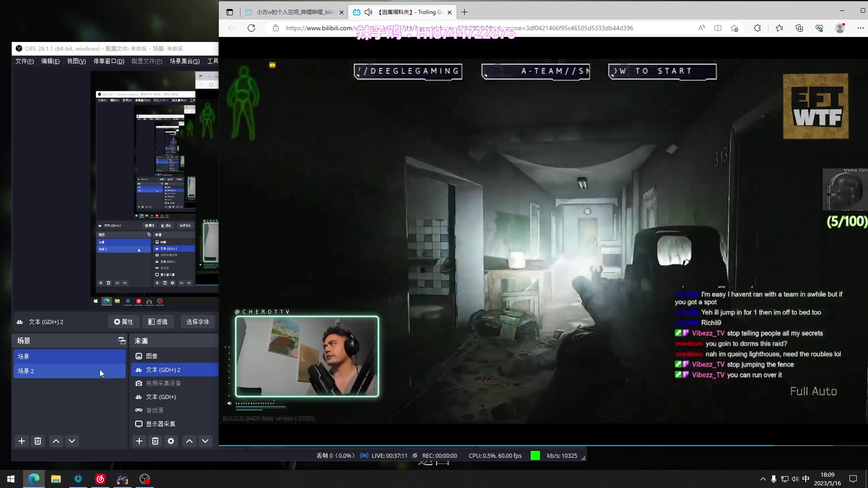Open the 滤镜 filters button
The height and width of the screenshot is (488, 868).
coord(158,322)
